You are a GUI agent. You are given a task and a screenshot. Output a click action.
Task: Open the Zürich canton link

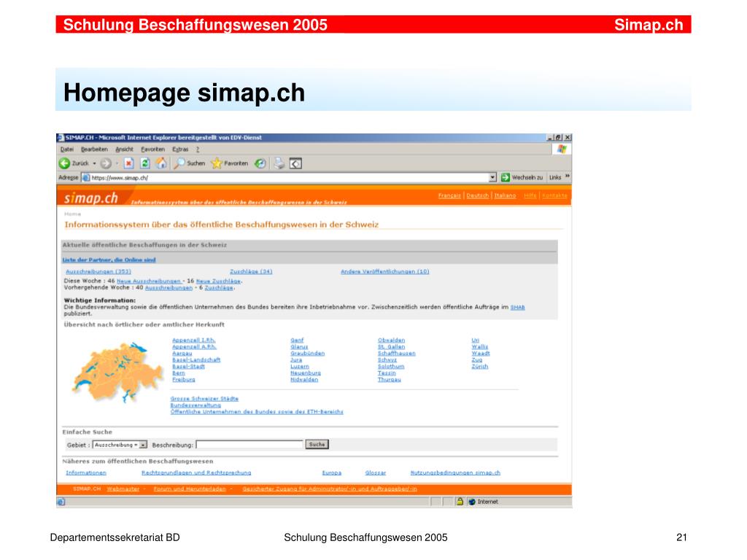(x=479, y=366)
